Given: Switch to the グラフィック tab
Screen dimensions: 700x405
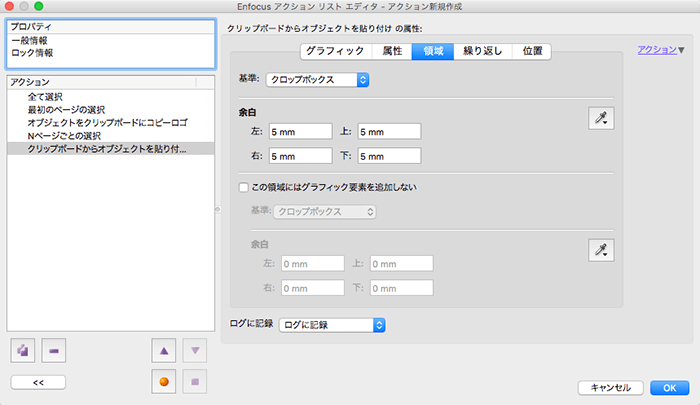Looking at the screenshot, I should click(336, 51).
